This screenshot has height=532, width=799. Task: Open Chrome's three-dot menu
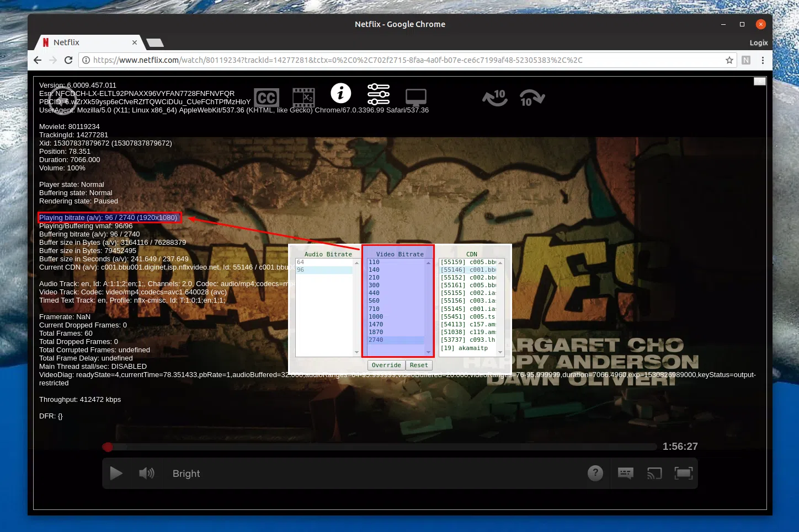[x=763, y=60]
